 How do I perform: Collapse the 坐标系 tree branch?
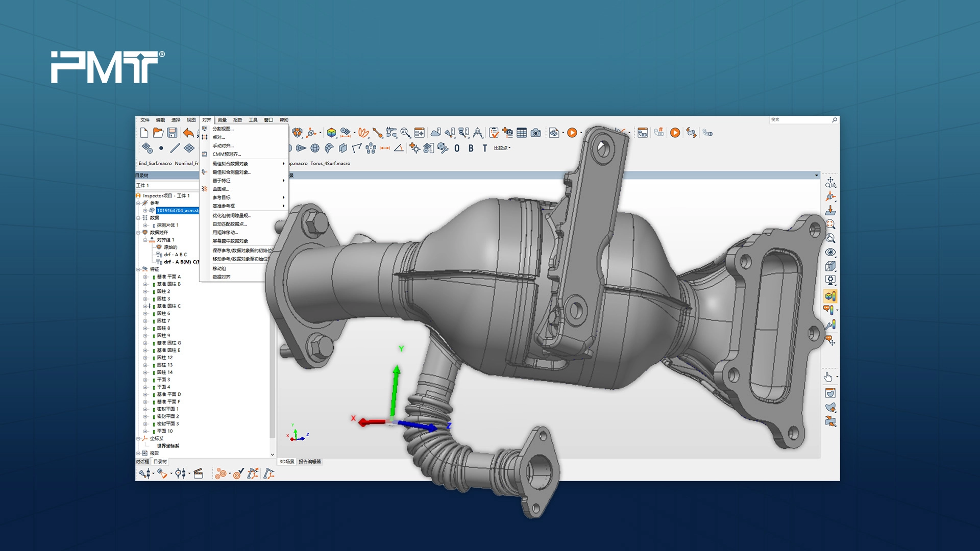click(138, 439)
